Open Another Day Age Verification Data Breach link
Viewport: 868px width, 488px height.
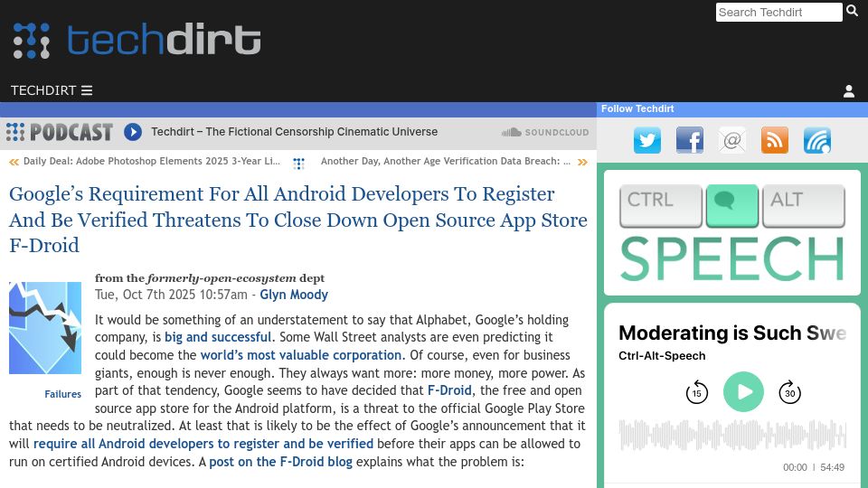coord(446,161)
